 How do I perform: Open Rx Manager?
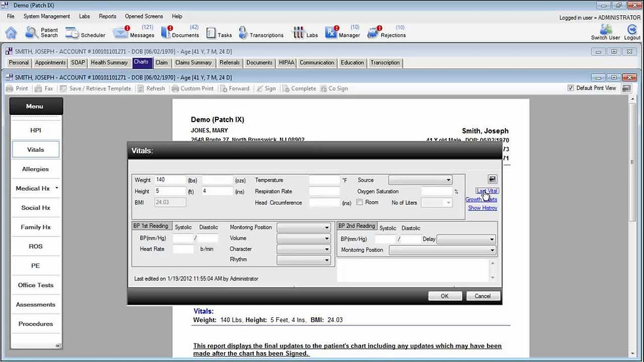342,32
